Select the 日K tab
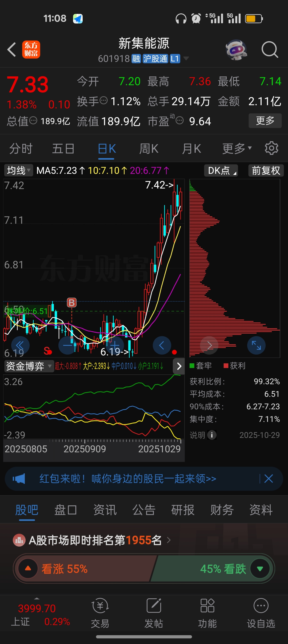The image size is (288, 644). [x=107, y=148]
